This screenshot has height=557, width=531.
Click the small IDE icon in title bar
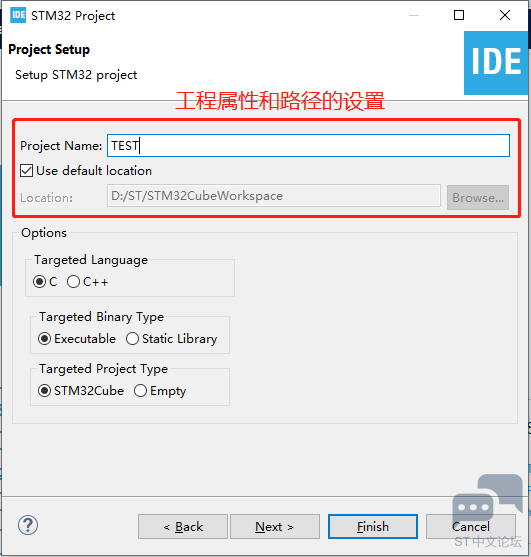click(x=18, y=15)
